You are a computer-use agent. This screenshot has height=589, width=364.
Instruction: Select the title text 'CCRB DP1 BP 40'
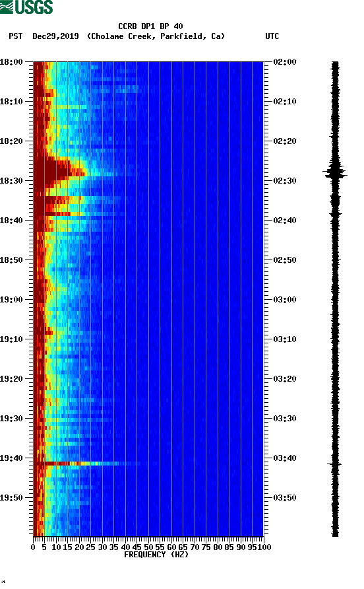click(x=150, y=26)
